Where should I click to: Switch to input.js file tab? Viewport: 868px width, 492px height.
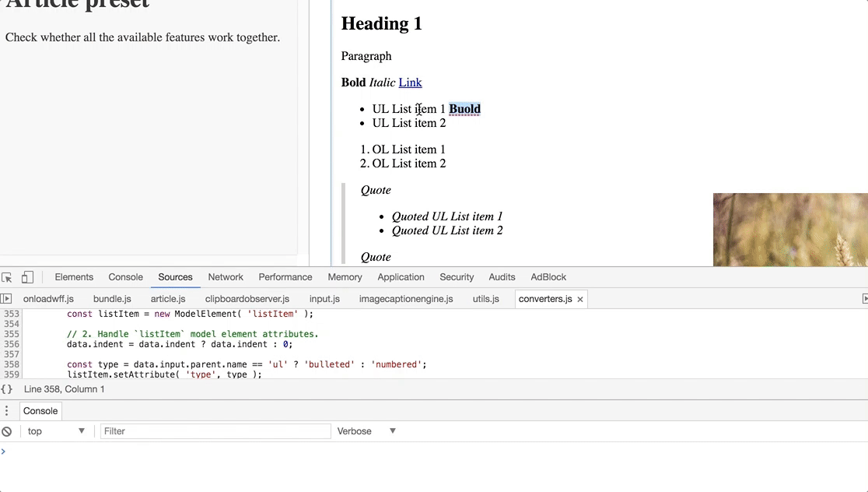coord(324,299)
